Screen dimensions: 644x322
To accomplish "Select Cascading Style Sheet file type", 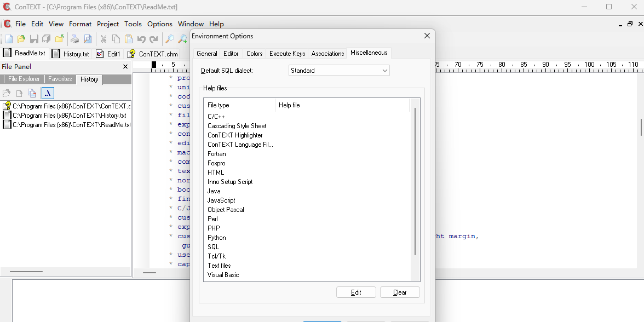I will click(237, 126).
